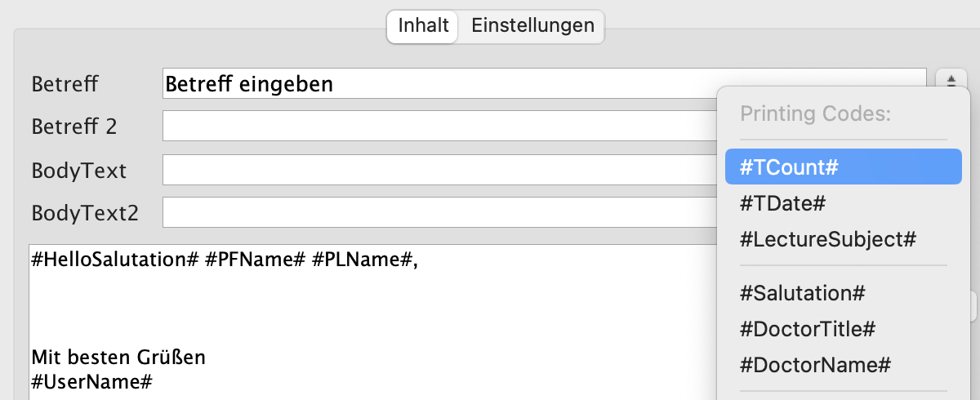The image size is (980, 400).
Task: Click the #PLName# placeholder in body
Action: (x=355, y=260)
